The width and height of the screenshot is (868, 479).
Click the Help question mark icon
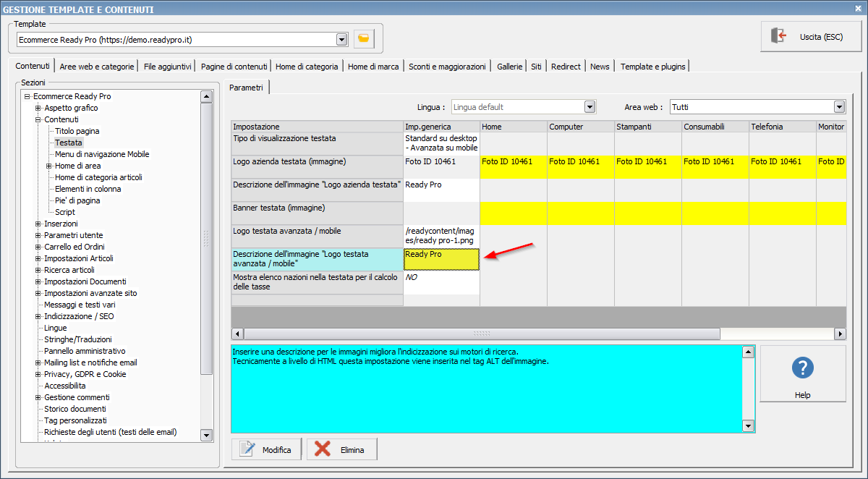click(802, 368)
